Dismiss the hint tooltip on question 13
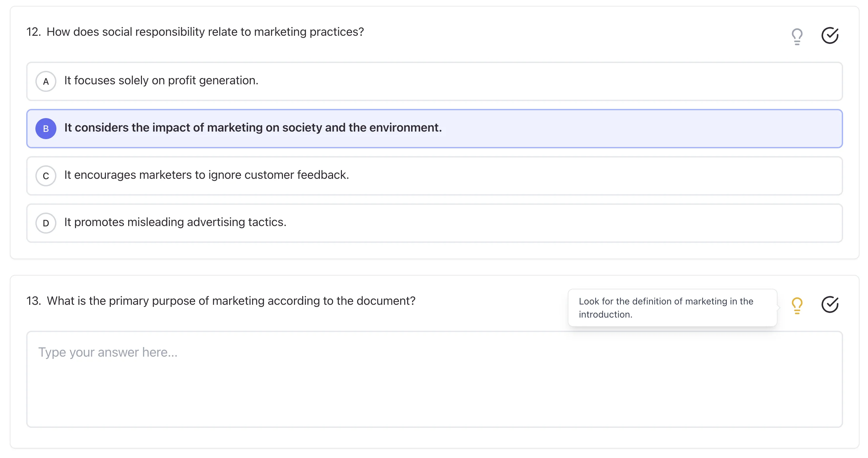 coord(797,304)
